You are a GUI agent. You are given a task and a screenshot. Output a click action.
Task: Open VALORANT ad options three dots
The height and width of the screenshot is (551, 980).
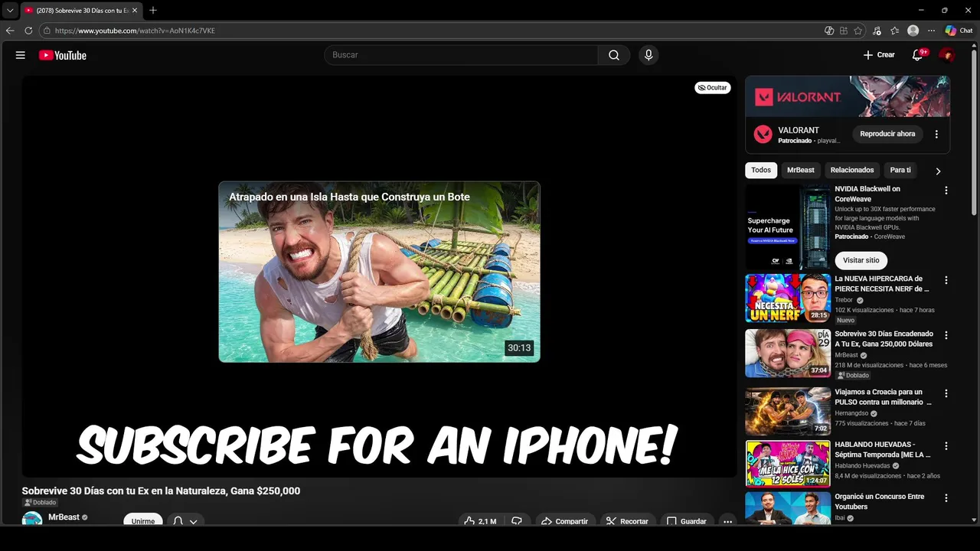(936, 134)
